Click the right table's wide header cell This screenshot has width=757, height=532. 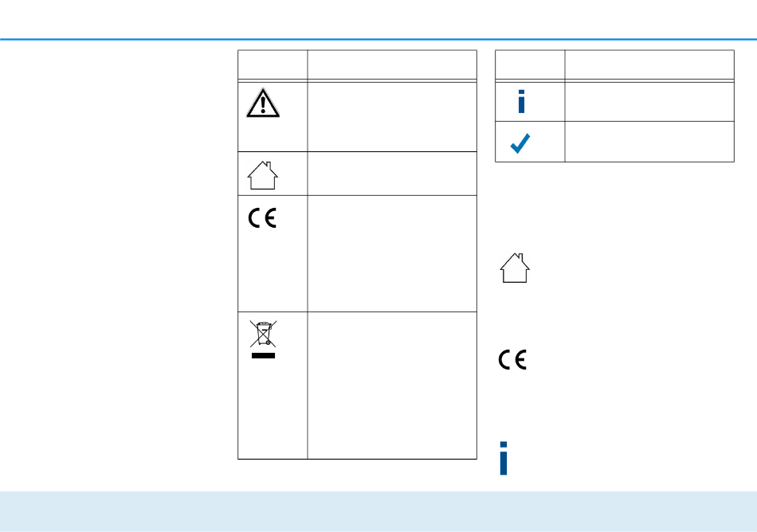tap(649, 65)
